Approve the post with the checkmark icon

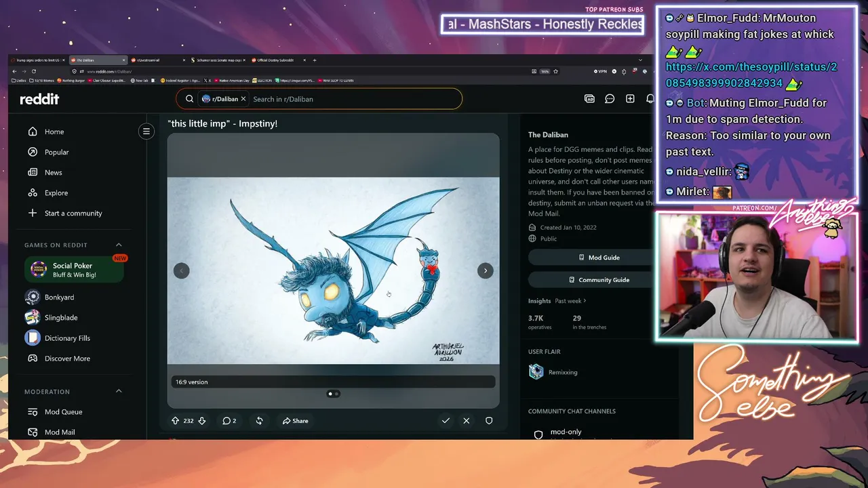click(x=446, y=421)
